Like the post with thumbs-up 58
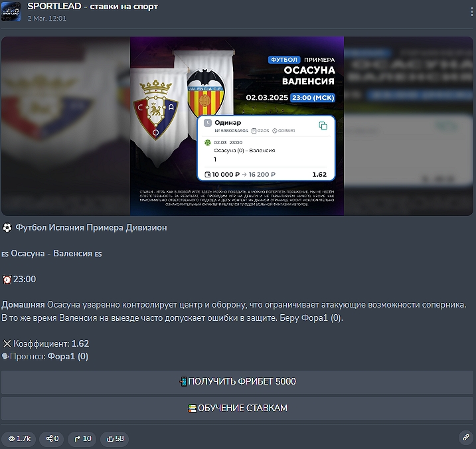476x449 pixels. click(115, 438)
